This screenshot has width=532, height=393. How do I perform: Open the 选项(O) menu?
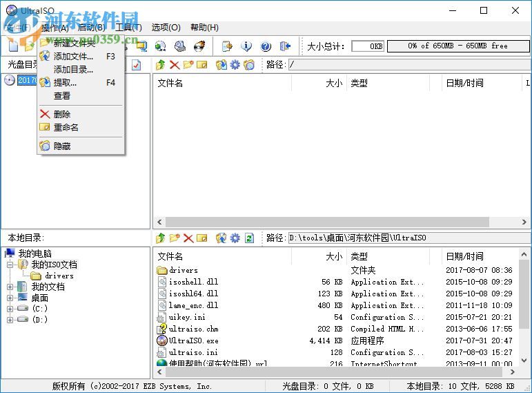point(166,27)
